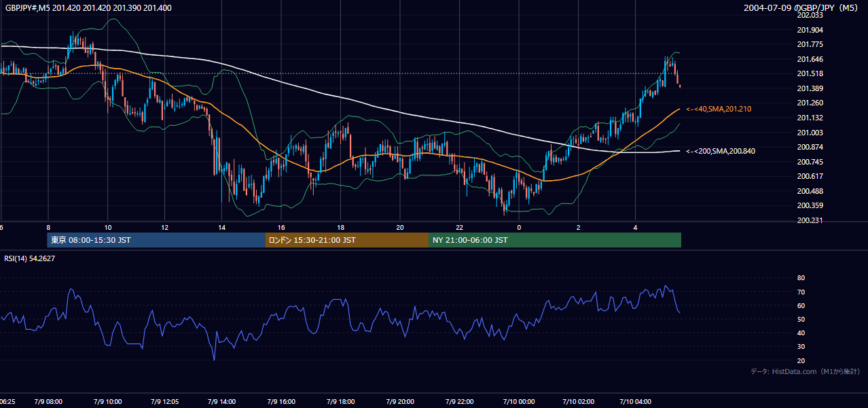Click bottom time label 7/9 10:00

(x=107, y=402)
